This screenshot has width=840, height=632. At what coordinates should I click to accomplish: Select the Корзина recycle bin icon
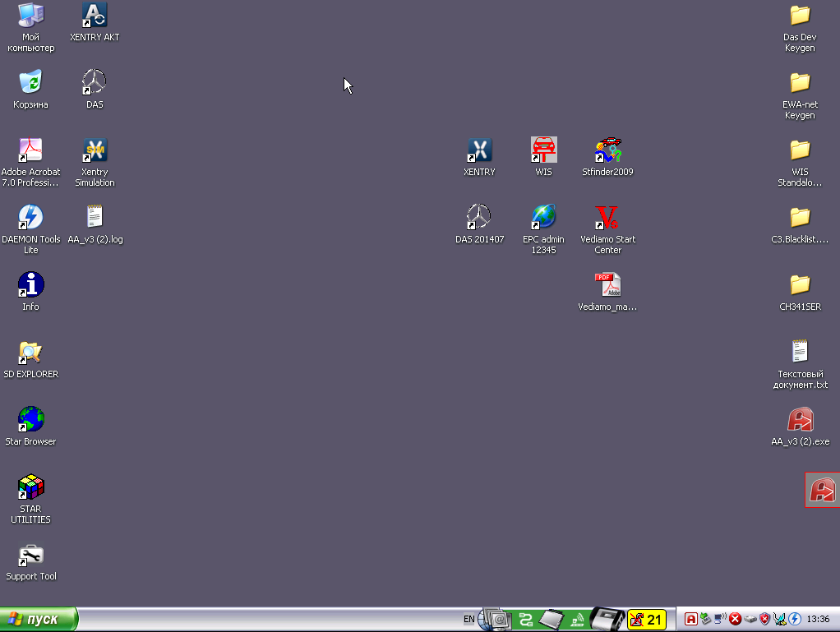[30, 89]
